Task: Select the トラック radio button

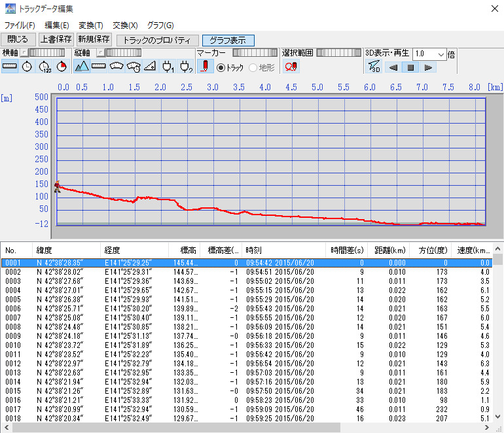Action: coord(221,67)
